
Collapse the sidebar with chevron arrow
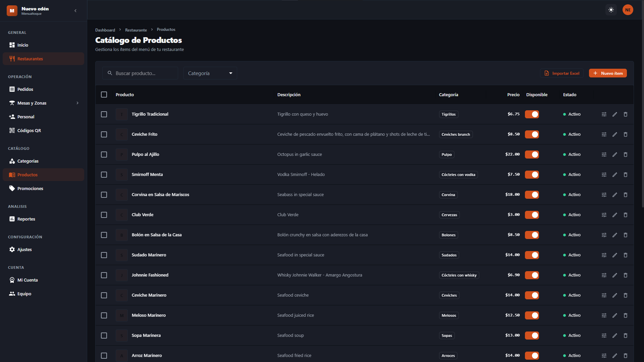tap(75, 11)
